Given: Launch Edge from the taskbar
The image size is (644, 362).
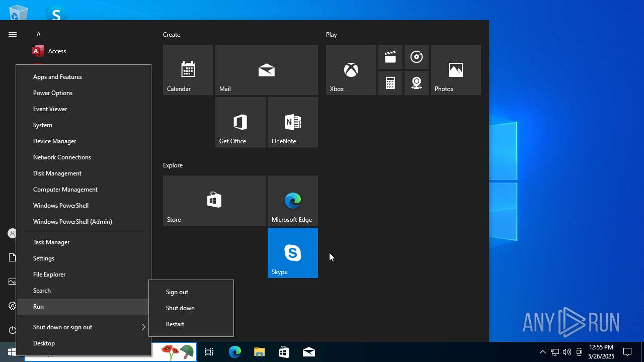Looking at the screenshot, I should [235, 352].
